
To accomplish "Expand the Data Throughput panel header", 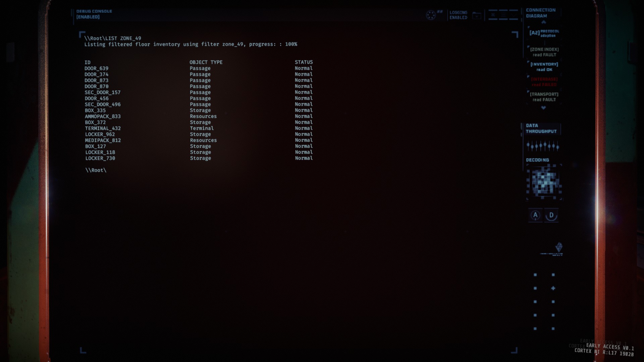I will 541,128.
